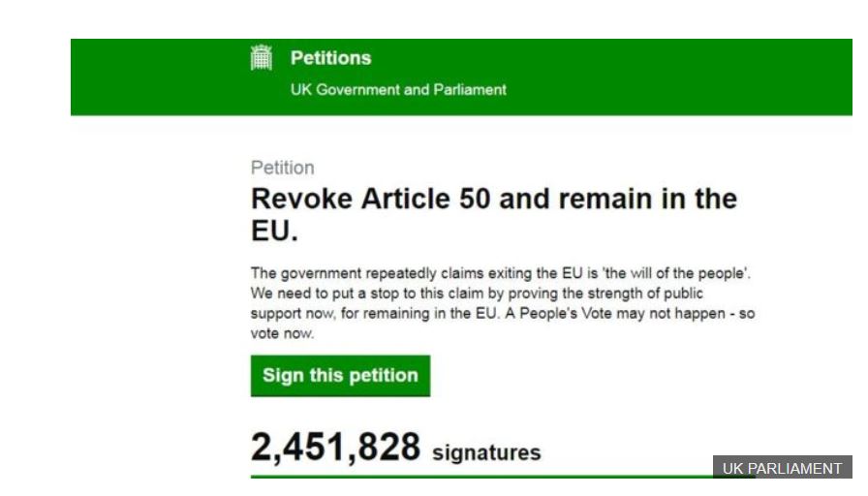868x496 pixels.
Task: Open the Petitions home link
Action: pos(330,58)
